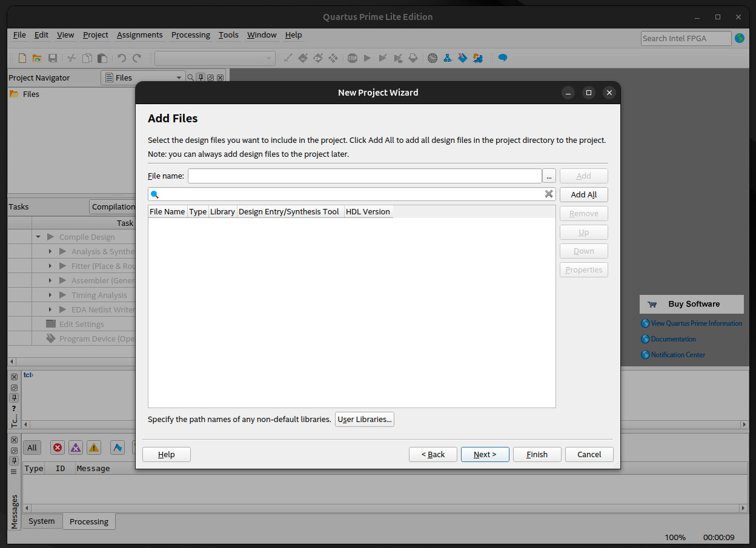Click the File name input field

364,176
